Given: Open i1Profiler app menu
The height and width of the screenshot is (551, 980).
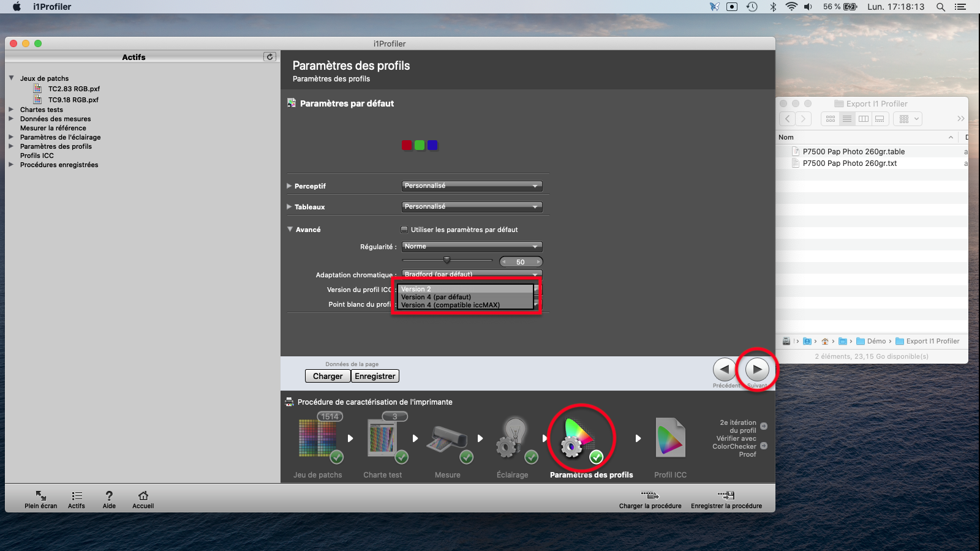Looking at the screenshot, I should [52, 7].
